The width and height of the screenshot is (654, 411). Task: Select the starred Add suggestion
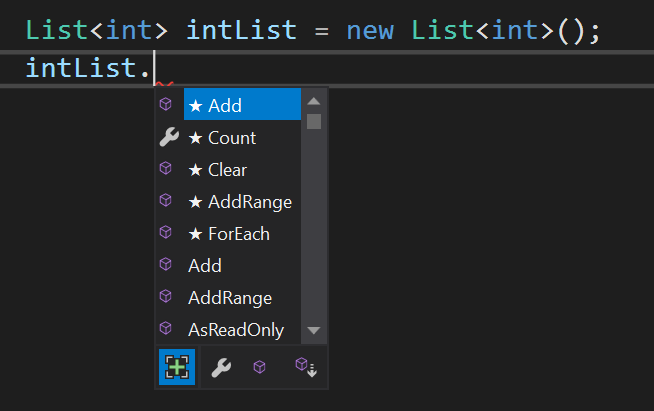[x=242, y=104]
